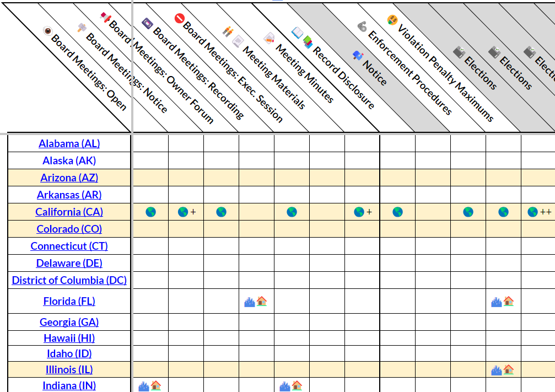Click the recorder icon beside Board Meetings: Recording
The width and height of the screenshot is (555, 392).
tap(147, 23)
